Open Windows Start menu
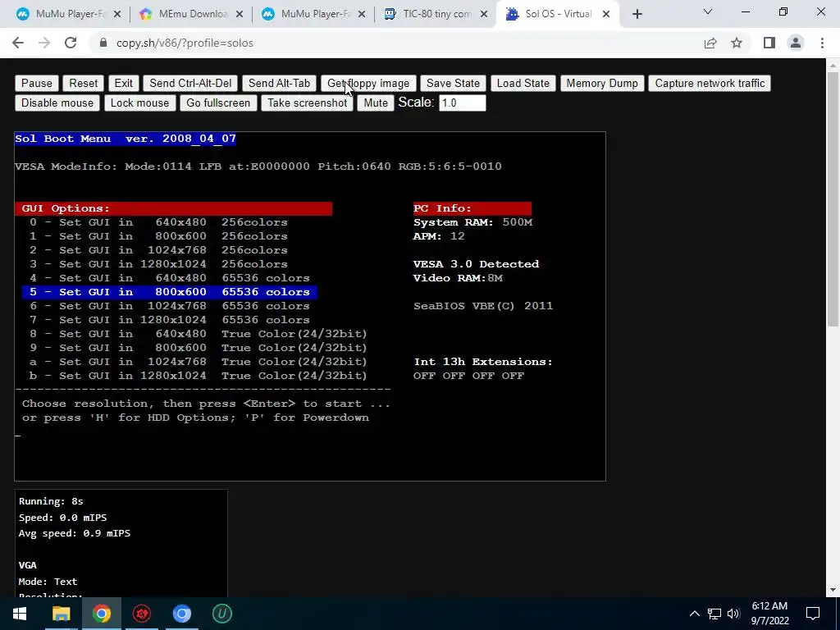 coord(20,614)
